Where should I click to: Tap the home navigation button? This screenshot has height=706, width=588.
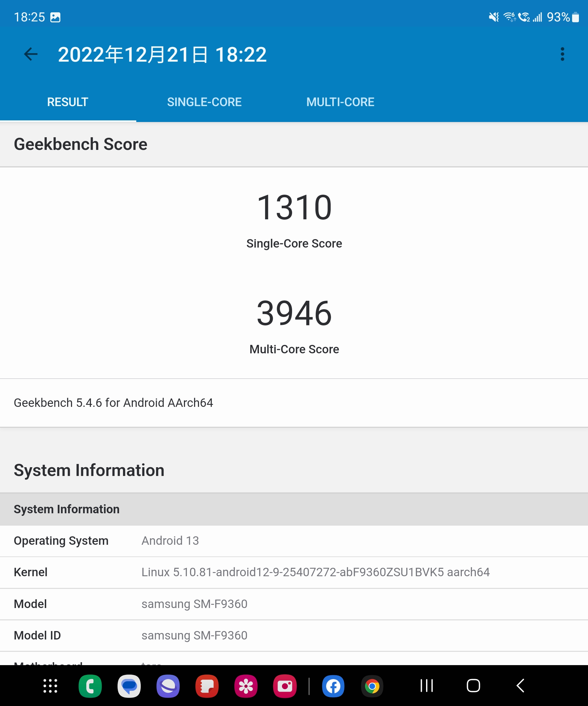[473, 686]
